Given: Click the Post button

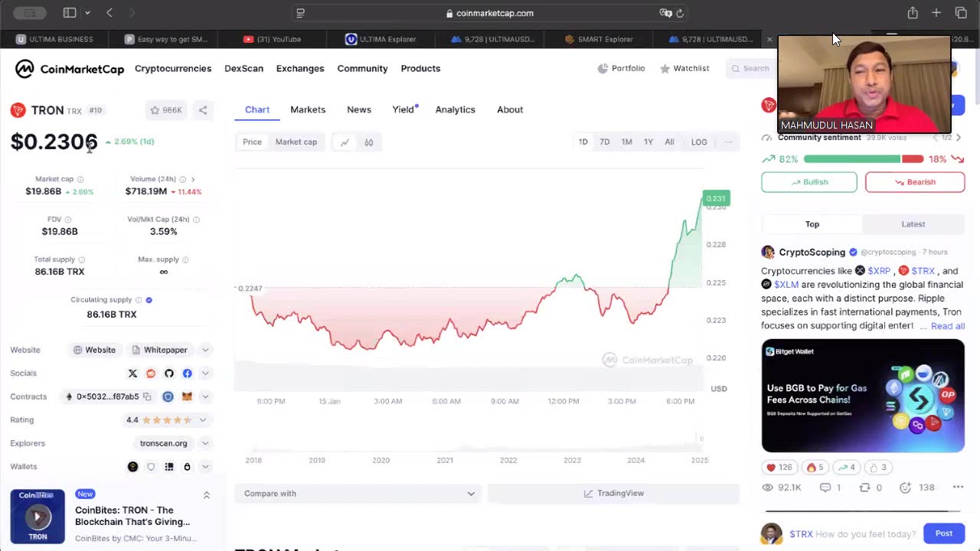Looking at the screenshot, I should [x=944, y=533].
